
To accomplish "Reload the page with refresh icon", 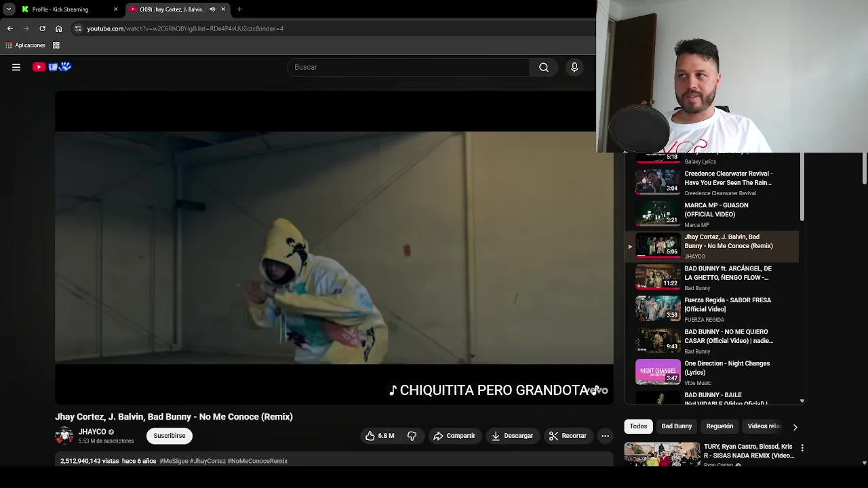I will tap(42, 28).
